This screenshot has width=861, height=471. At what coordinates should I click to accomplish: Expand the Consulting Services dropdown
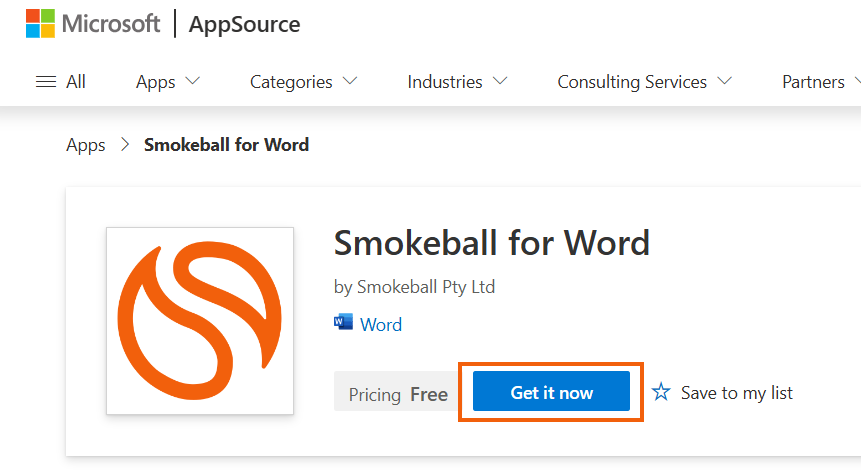pyautogui.click(x=645, y=82)
